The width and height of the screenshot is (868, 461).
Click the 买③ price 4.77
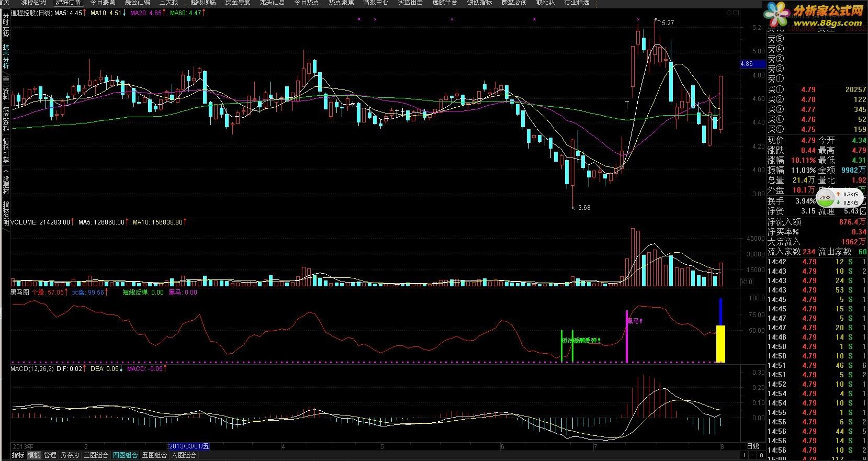coord(808,110)
